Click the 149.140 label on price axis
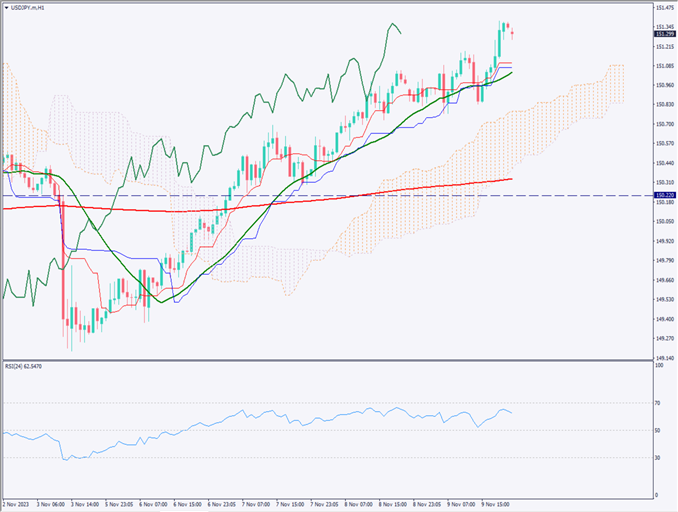 point(662,357)
